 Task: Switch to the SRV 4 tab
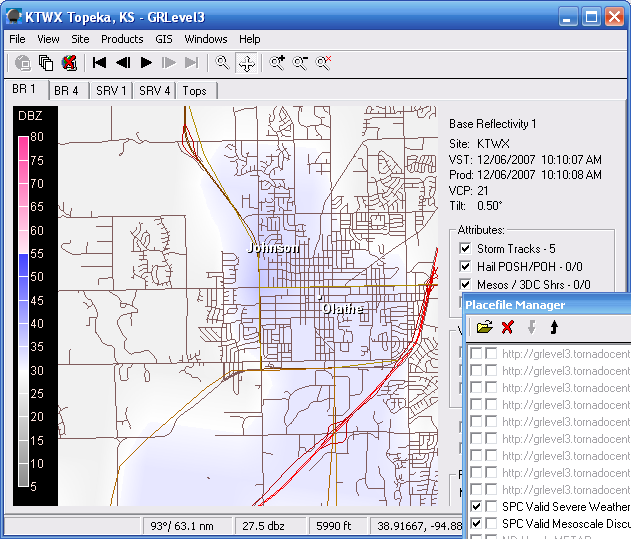click(155, 91)
